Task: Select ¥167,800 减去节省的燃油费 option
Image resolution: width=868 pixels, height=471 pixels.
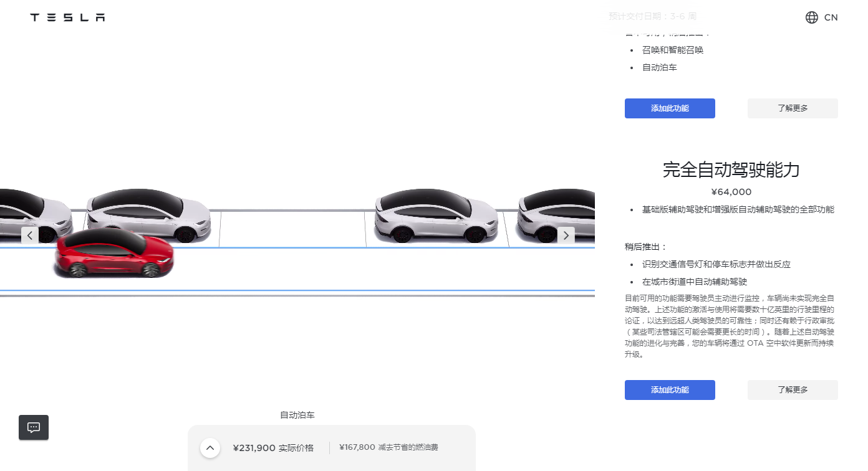Action: click(388, 447)
